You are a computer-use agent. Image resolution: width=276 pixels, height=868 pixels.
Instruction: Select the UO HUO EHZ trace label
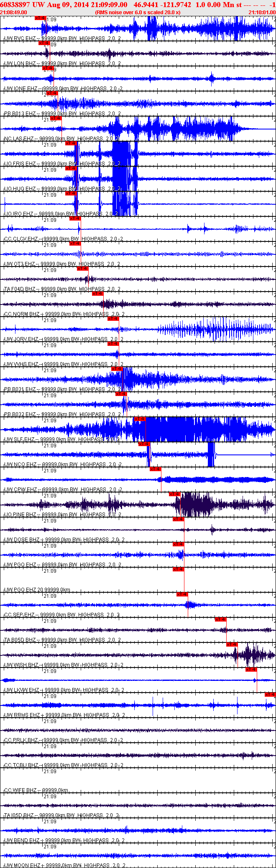pos(62,189)
